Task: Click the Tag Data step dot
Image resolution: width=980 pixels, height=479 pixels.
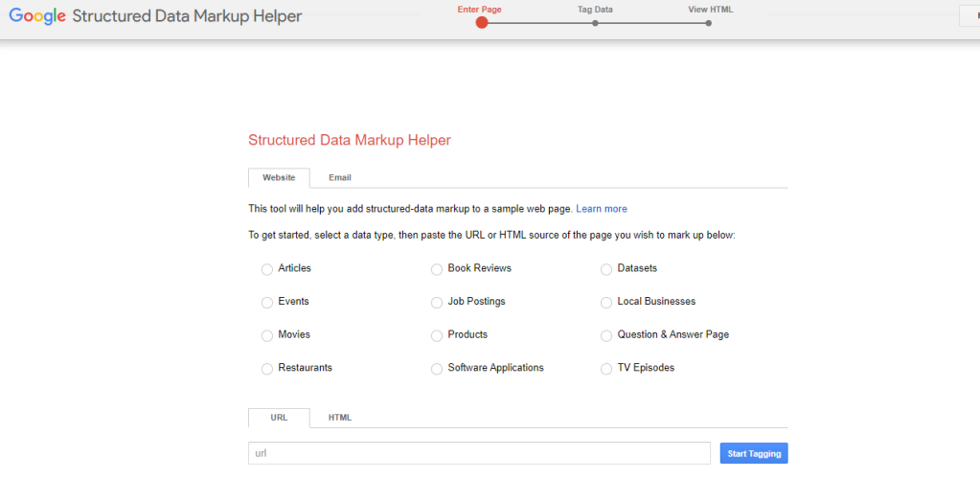Action: coord(595,23)
